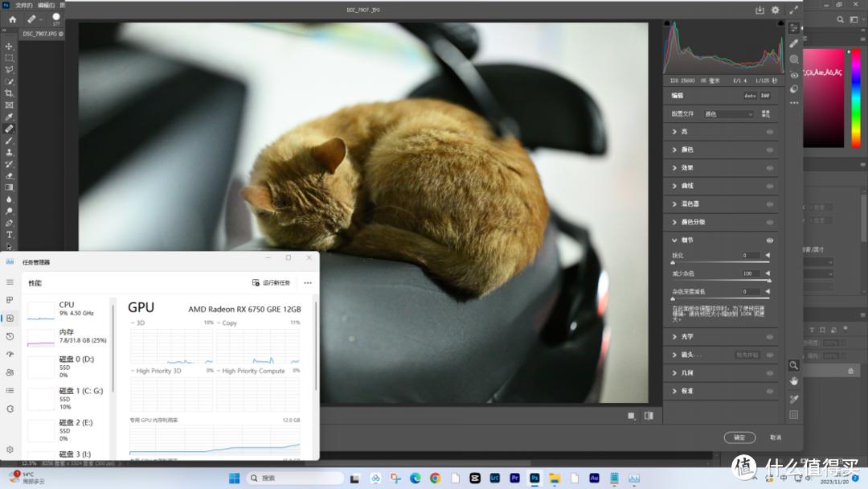The height and width of the screenshot is (489, 868).
Task: Click the Auto button in Camera Raw
Action: point(750,96)
